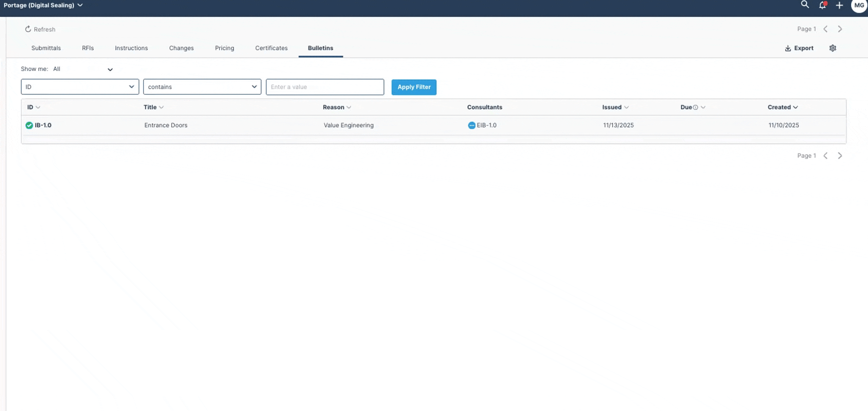
Task: Go to next page using bottom arrow
Action: click(x=840, y=156)
